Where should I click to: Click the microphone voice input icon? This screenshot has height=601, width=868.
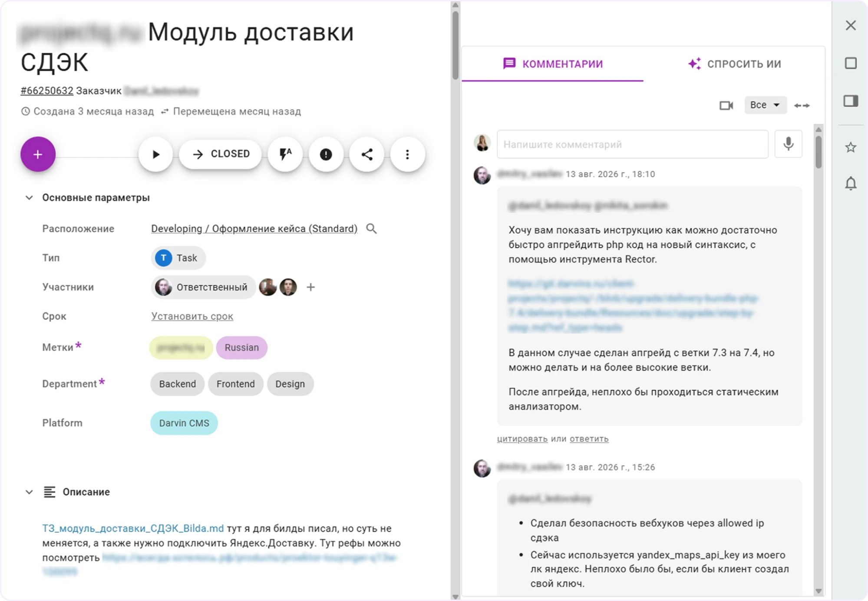pos(788,144)
